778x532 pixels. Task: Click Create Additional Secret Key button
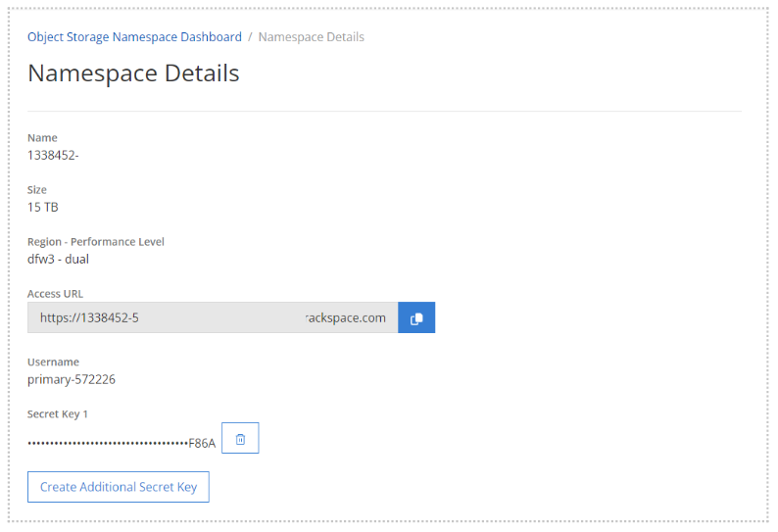pos(119,487)
